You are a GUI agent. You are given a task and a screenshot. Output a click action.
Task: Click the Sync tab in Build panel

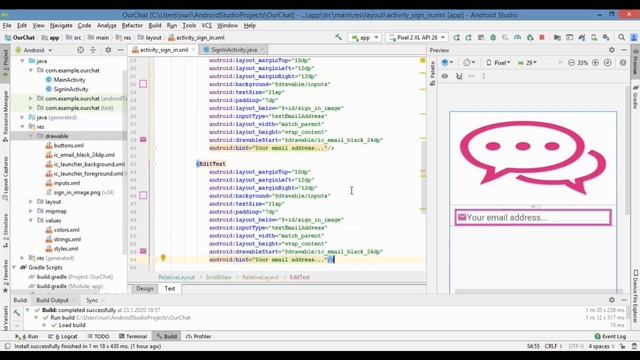coord(92,300)
